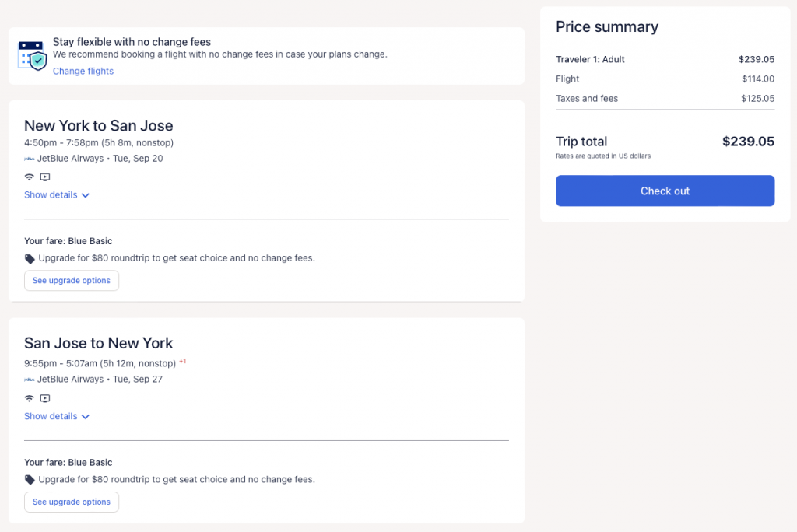Click JetBlue logo on the Sep 27 flight
This screenshot has width=797, height=532.
tap(30, 380)
